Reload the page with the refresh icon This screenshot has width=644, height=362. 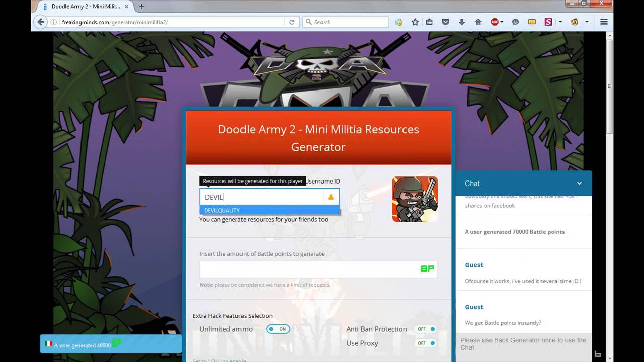coord(292,22)
